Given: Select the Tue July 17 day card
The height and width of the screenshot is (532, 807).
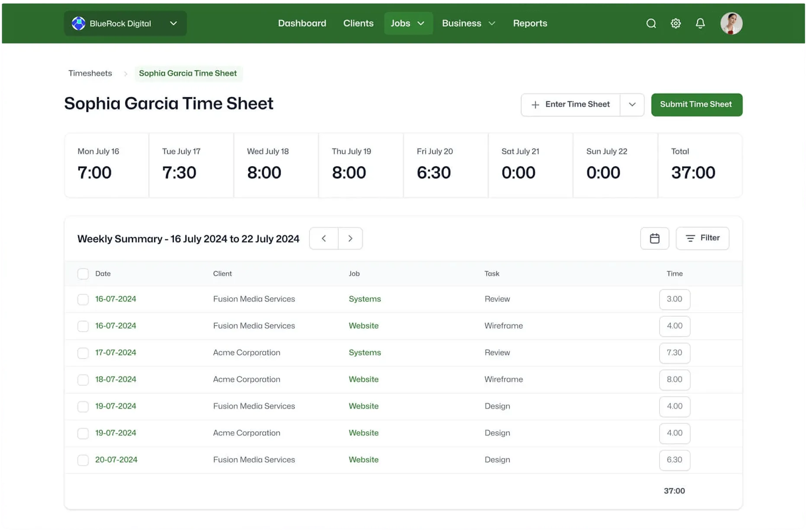Looking at the screenshot, I should pos(191,166).
